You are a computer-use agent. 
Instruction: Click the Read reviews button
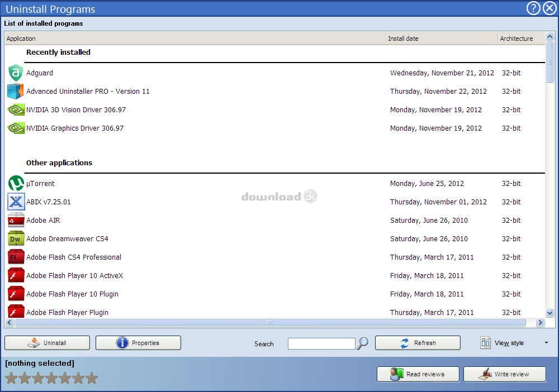418,374
